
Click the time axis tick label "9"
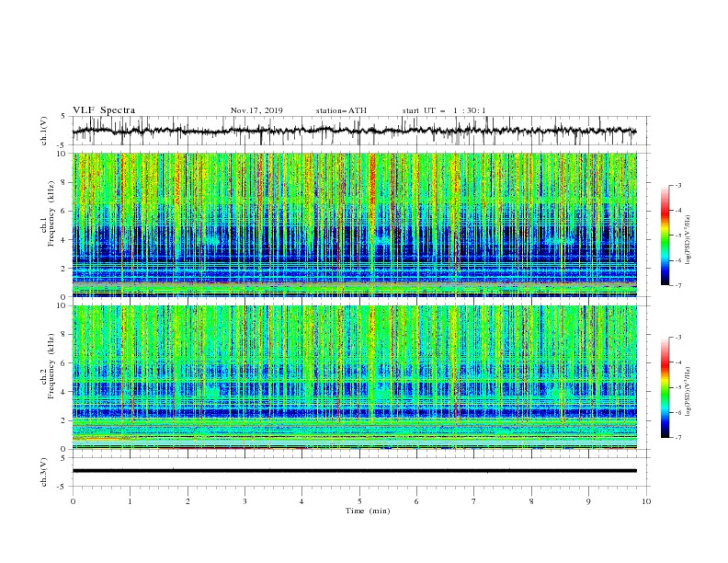pyautogui.click(x=588, y=501)
